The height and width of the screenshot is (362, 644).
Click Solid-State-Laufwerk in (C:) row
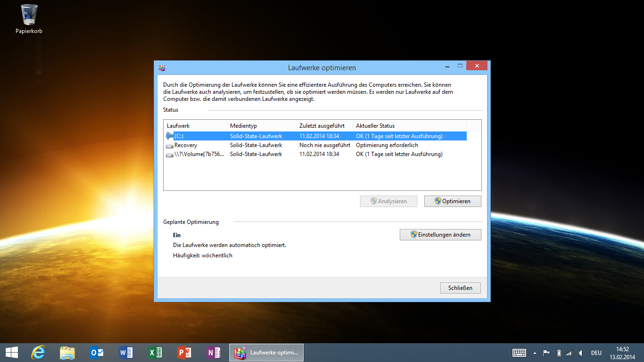point(256,136)
